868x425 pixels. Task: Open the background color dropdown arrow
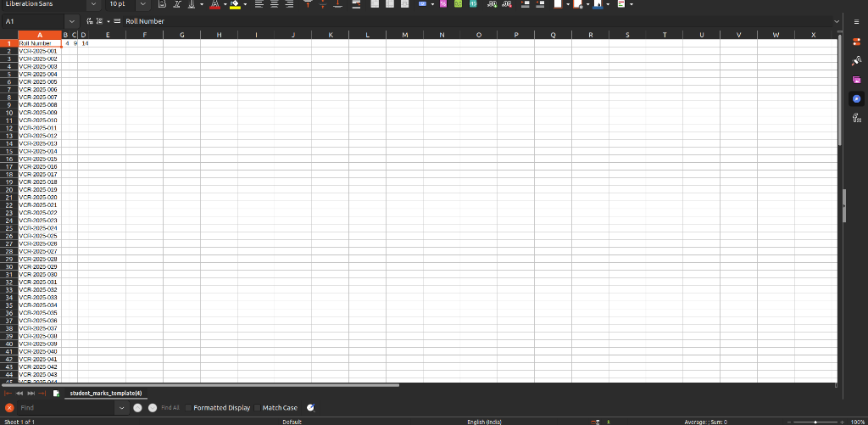(608, 4)
